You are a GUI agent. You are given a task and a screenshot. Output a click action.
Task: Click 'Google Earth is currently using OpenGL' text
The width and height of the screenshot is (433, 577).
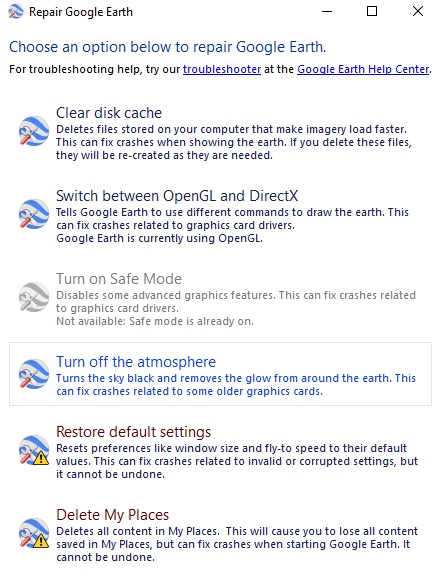pos(159,238)
